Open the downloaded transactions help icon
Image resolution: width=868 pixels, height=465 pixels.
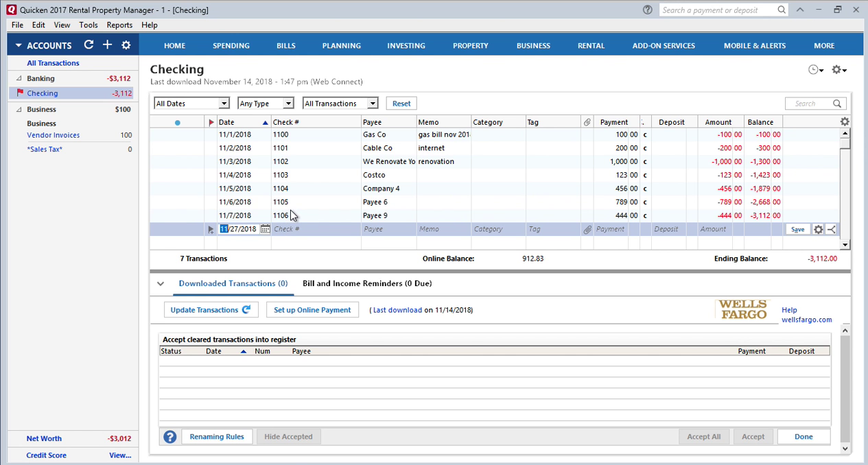169,437
